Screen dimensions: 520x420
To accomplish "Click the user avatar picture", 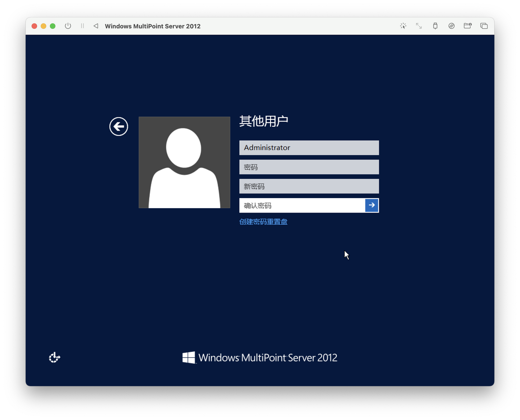I will [185, 162].
